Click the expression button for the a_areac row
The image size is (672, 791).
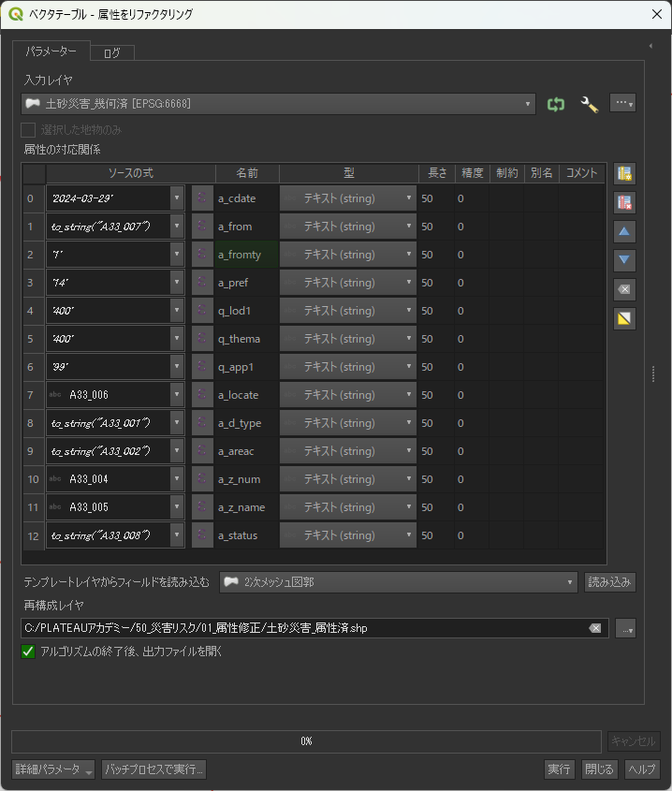(x=202, y=451)
